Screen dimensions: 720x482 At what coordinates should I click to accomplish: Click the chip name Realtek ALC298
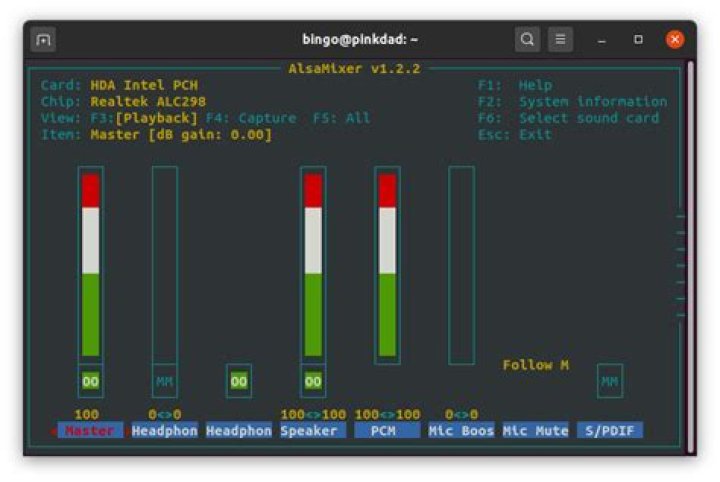(148, 102)
